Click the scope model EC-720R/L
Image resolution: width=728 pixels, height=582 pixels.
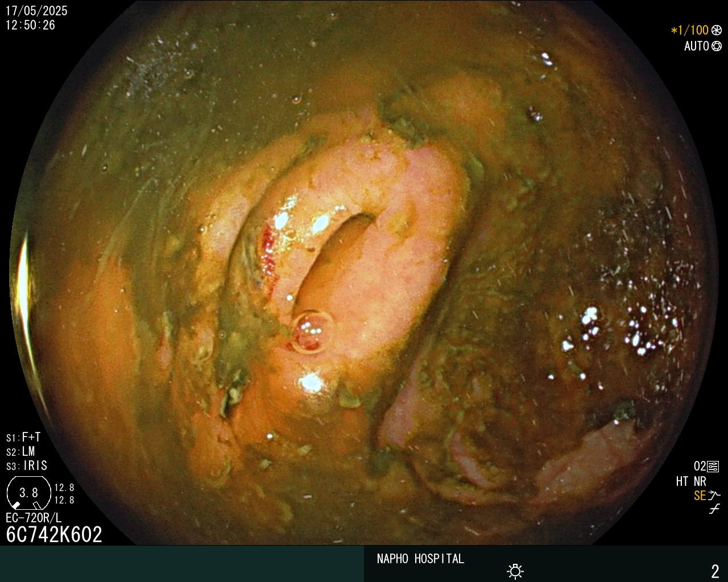(x=34, y=518)
